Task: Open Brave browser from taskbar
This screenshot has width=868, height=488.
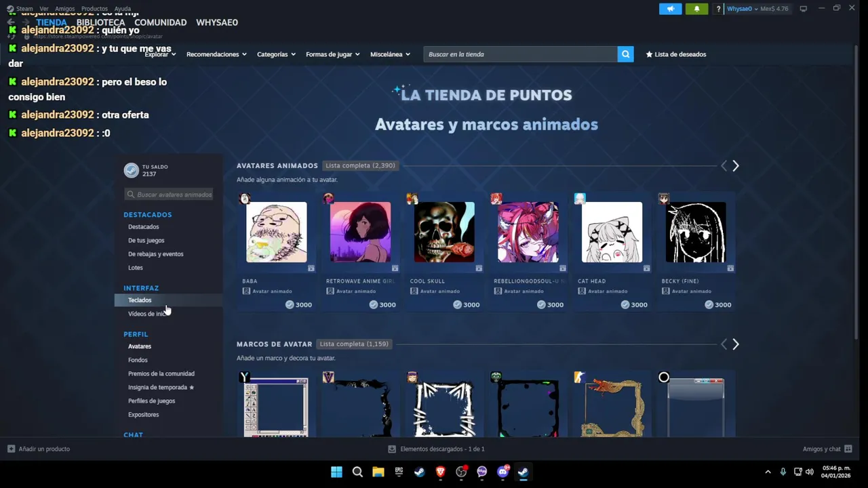Action: click(x=440, y=472)
